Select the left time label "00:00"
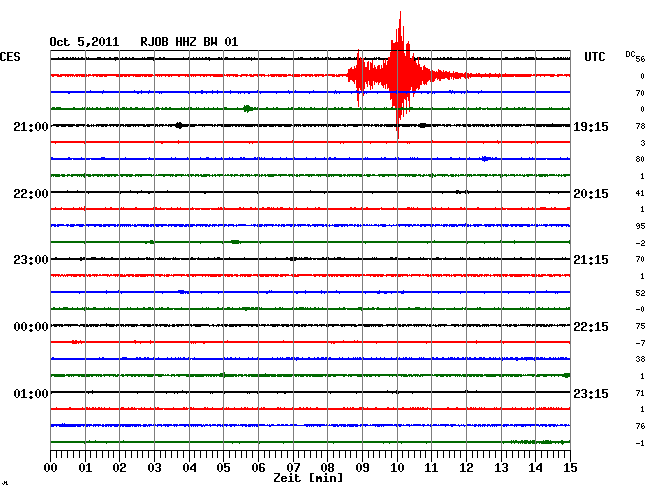 click(x=31, y=327)
